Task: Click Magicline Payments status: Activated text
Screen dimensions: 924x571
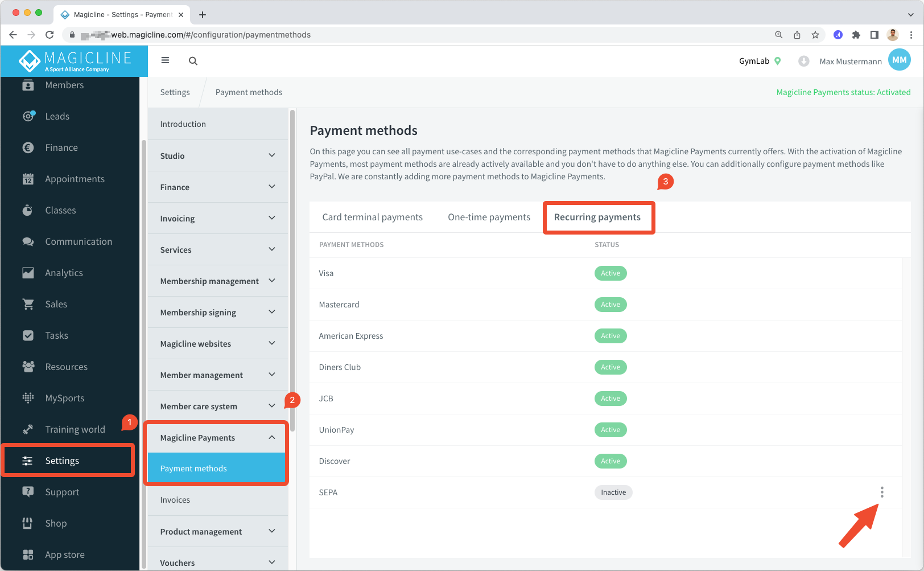Action: pyautogui.click(x=843, y=92)
